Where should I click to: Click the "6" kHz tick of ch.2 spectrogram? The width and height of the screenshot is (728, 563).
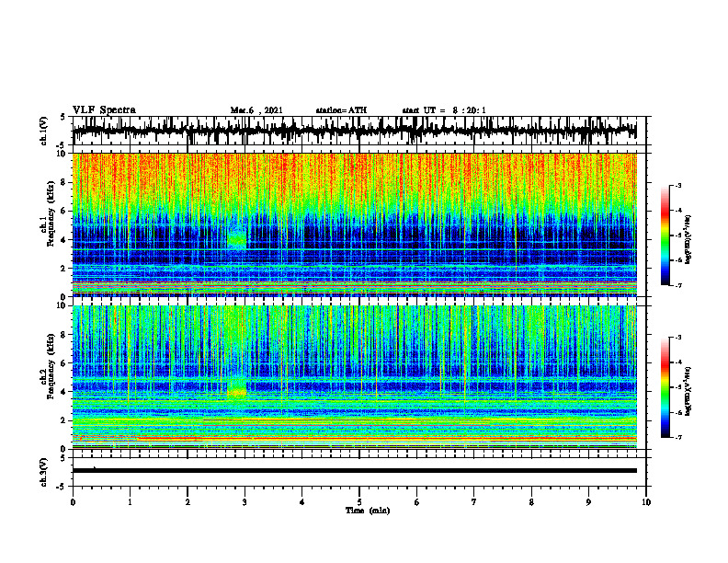63,363
